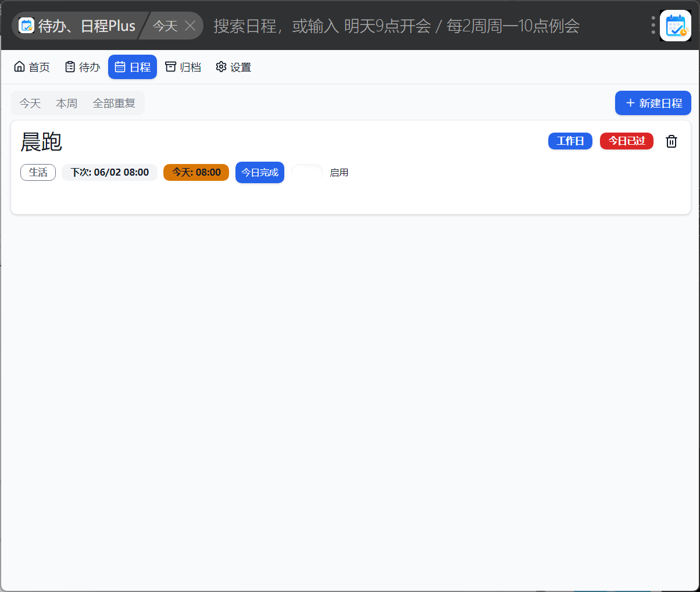Click the 今天 tag in the search bar
Screen dimensions: 700x592
165,26
